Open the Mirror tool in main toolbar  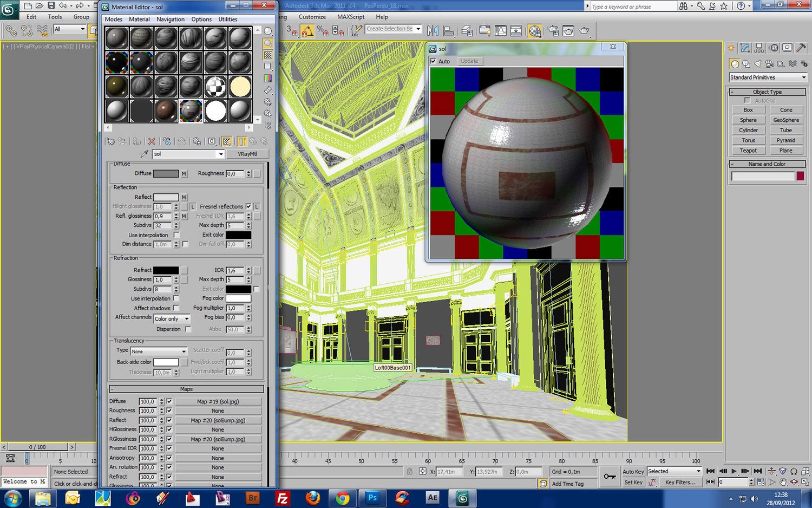tap(433, 31)
